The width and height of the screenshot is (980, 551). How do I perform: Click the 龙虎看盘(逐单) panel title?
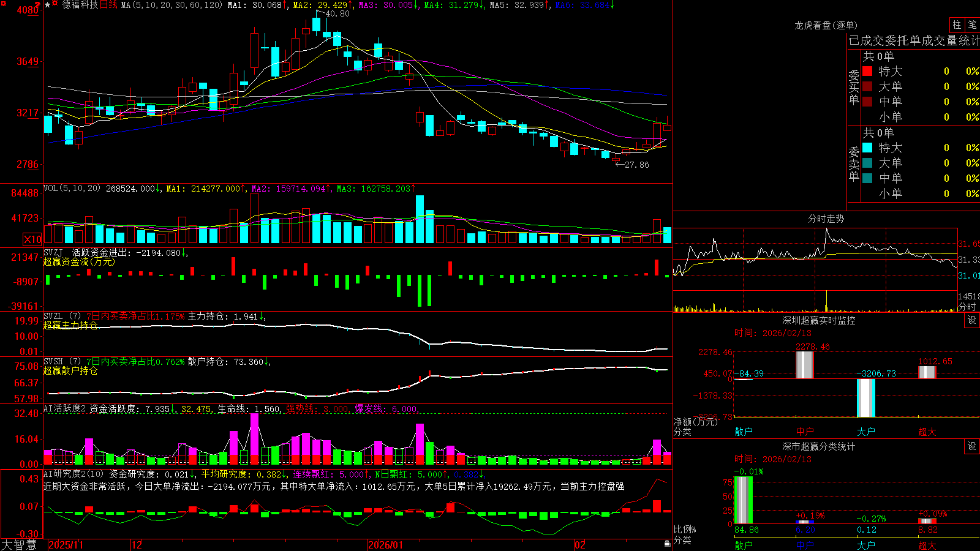[826, 25]
